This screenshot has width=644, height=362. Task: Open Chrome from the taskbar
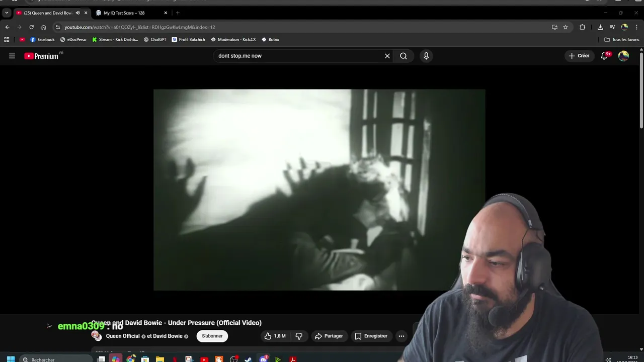click(x=131, y=359)
